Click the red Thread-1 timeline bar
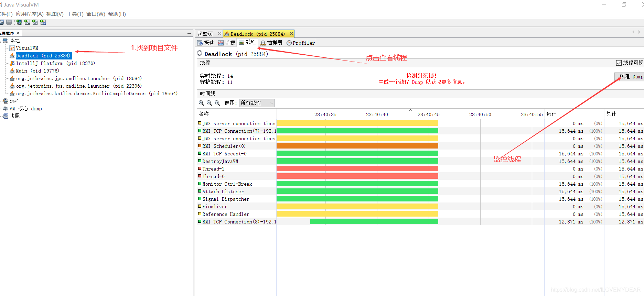The width and height of the screenshot is (644, 296). point(357,168)
